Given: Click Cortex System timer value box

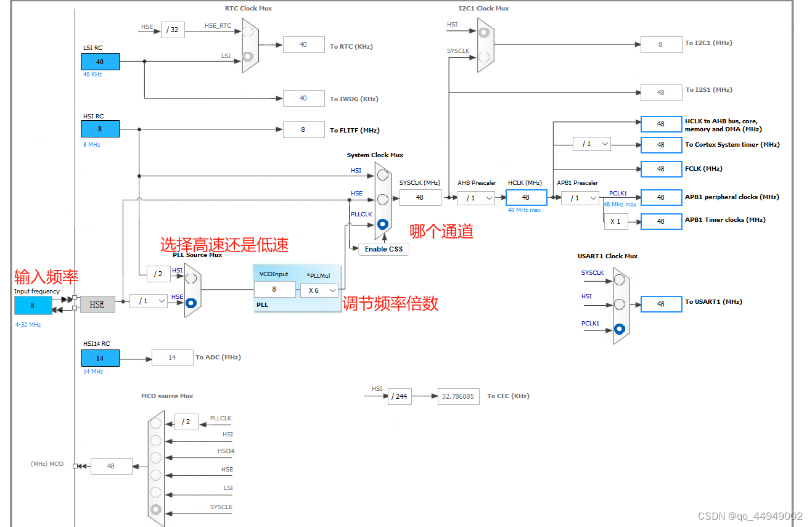Looking at the screenshot, I should tap(662, 145).
